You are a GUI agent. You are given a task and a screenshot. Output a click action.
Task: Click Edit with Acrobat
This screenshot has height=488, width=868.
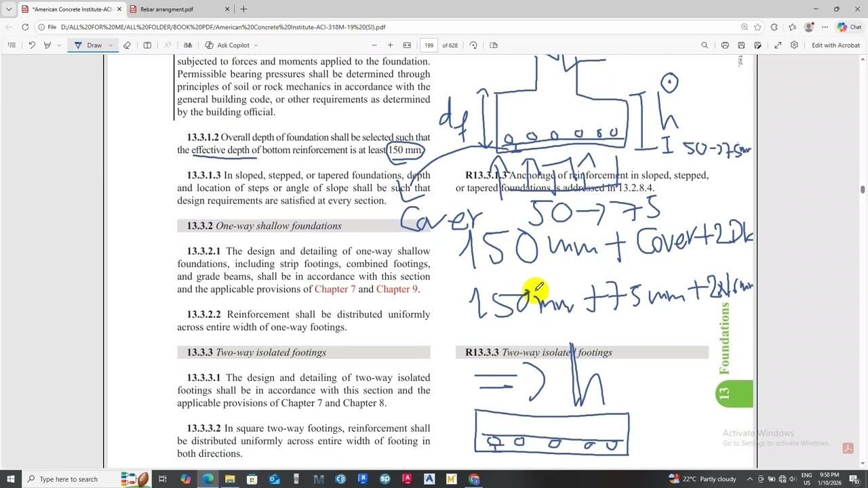(x=835, y=45)
